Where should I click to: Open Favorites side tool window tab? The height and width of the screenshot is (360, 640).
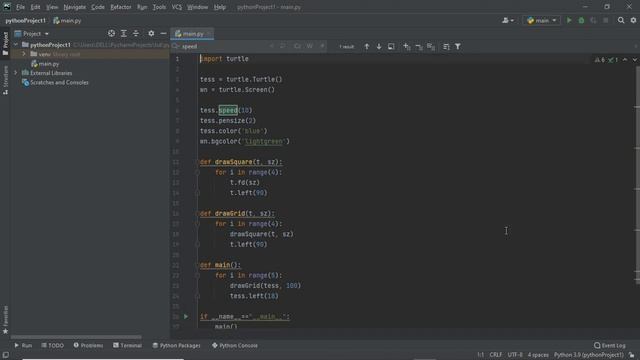point(5,320)
